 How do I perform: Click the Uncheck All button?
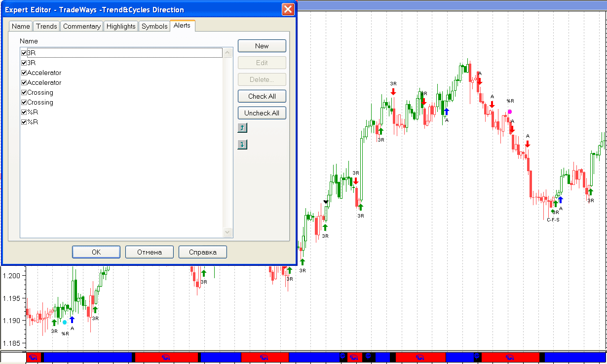[262, 113]
